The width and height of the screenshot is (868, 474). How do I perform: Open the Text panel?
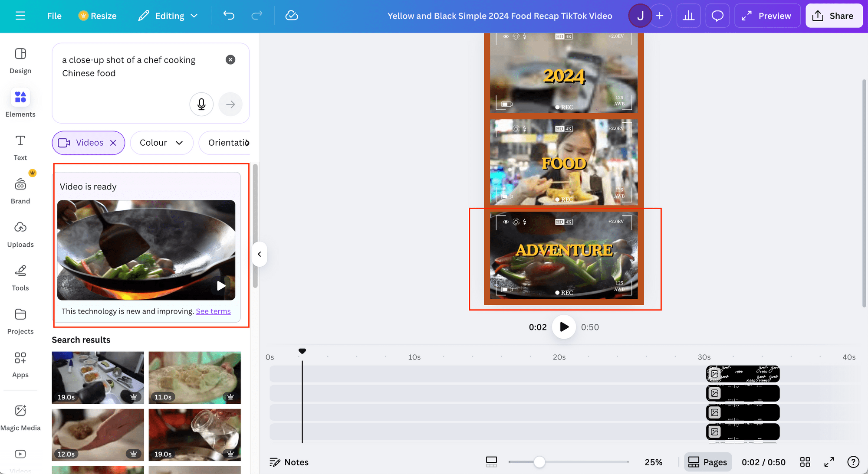[20, 147]
